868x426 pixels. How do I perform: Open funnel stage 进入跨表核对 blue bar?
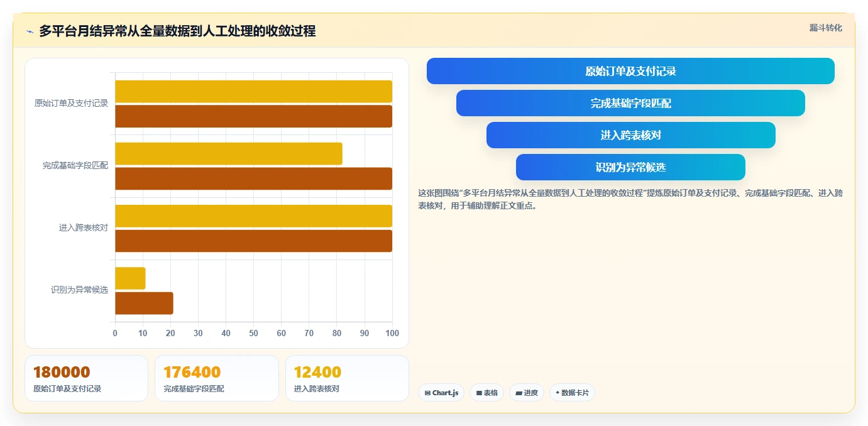pos(630,135)
